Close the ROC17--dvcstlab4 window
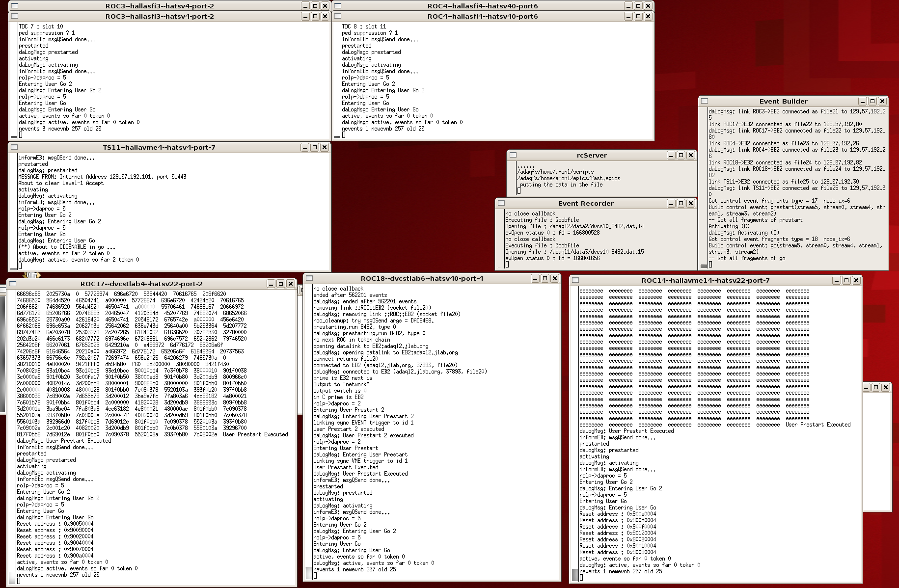 click(x=291, y=284)
